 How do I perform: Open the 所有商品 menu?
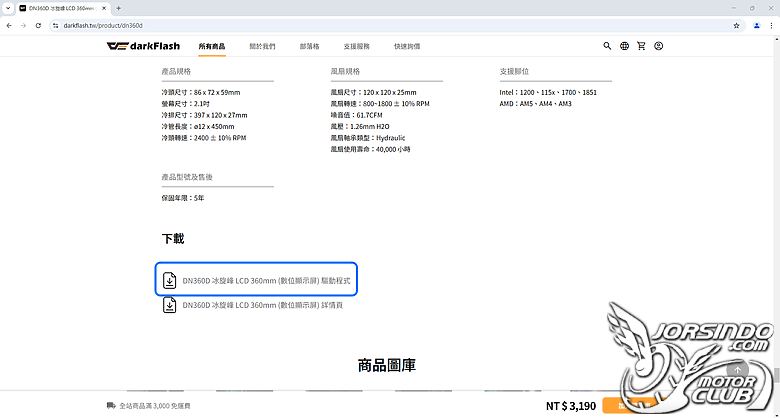click(x=212, y=46)
